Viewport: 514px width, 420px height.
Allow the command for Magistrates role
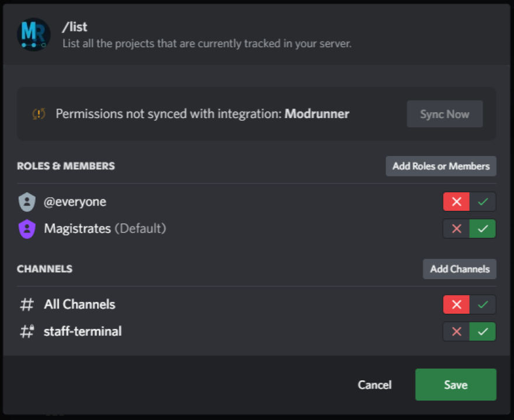point(483,229)
